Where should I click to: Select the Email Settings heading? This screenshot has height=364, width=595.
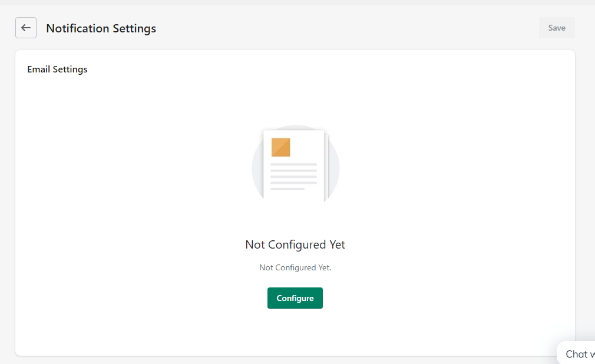tap(57, 70)
